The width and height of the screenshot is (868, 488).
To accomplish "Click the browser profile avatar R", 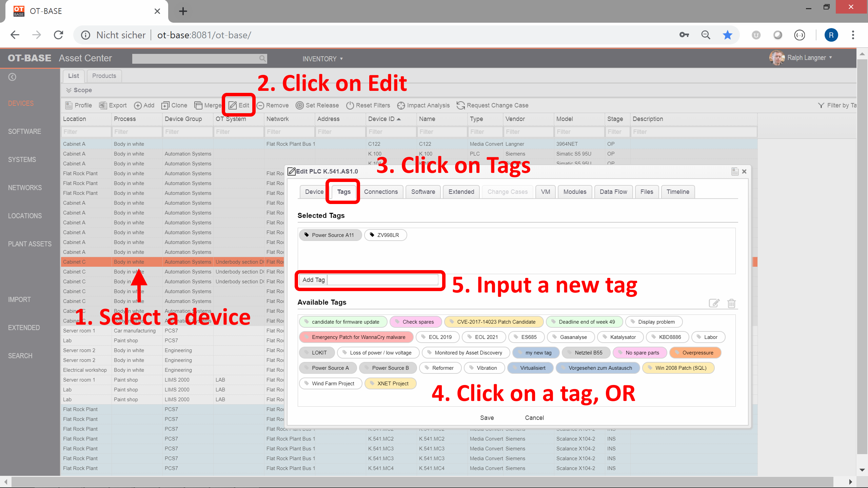I will pos(831,35).
